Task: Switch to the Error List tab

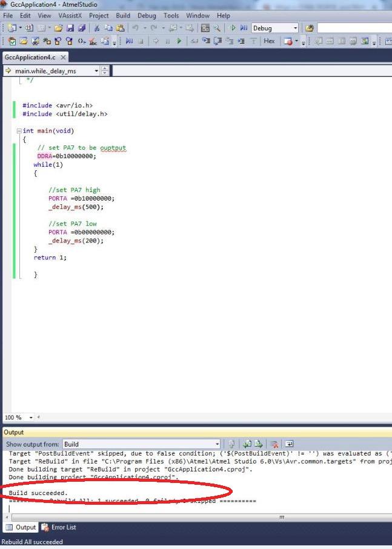Action: point(58,527)
